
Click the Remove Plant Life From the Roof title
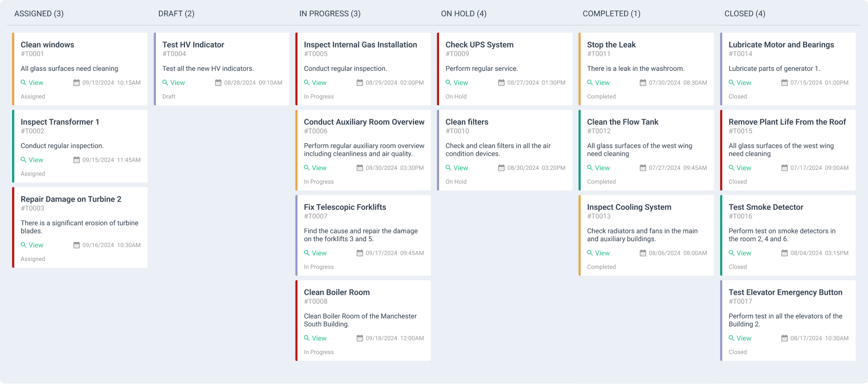787,122
